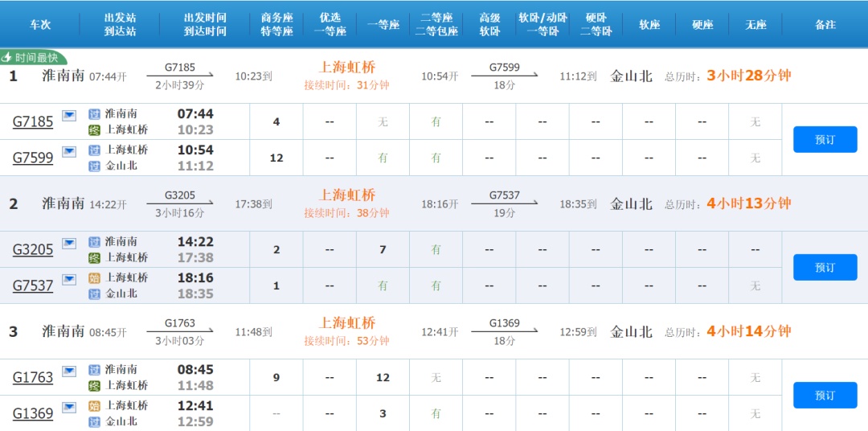
Task: Click the 商务座 特等座 column header
Action: tap(276, 24)
